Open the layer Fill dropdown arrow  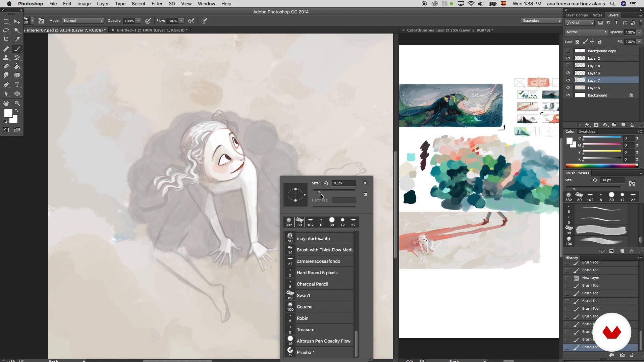pyautogui.click(x=639, y=42)
